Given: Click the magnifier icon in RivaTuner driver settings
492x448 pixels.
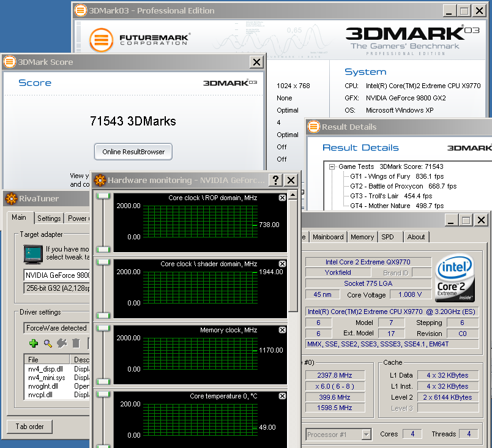Looking at the screenshot, I should tap(48, 343).
